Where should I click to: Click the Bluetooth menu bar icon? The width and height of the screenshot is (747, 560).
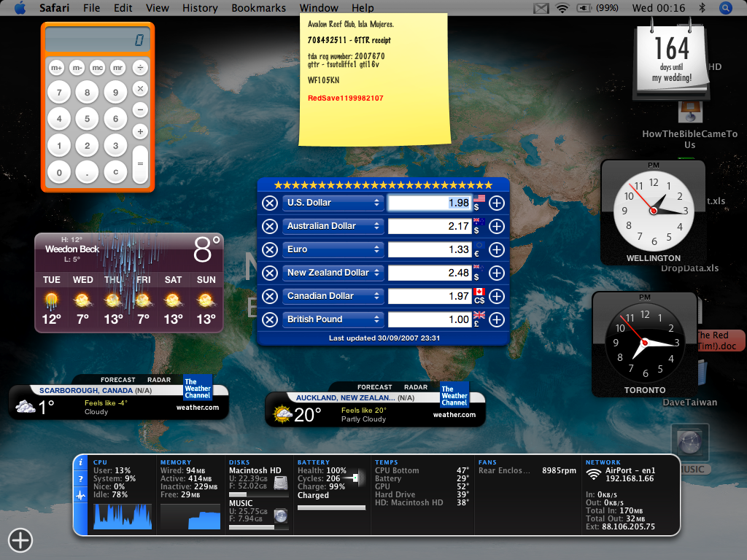tap(702, 7)
